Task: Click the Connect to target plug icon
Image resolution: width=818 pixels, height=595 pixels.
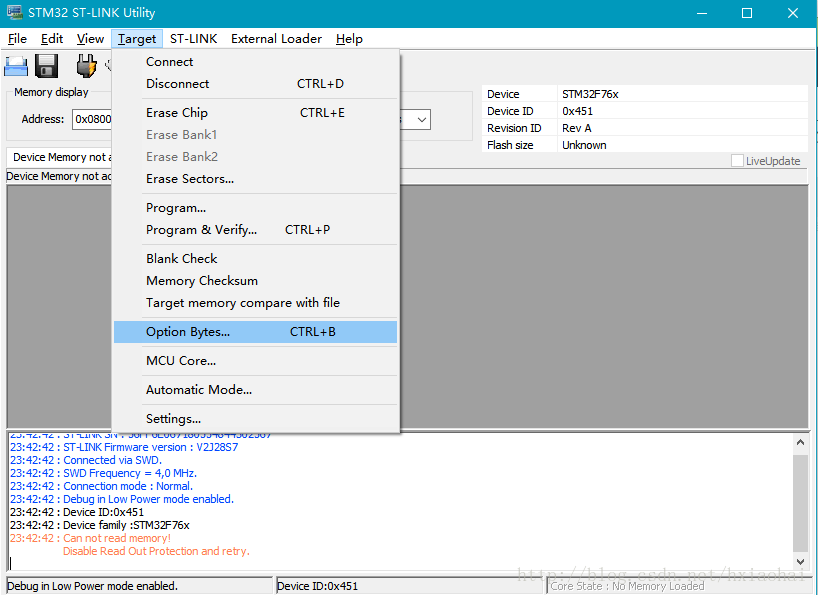Action: point(86,66)
